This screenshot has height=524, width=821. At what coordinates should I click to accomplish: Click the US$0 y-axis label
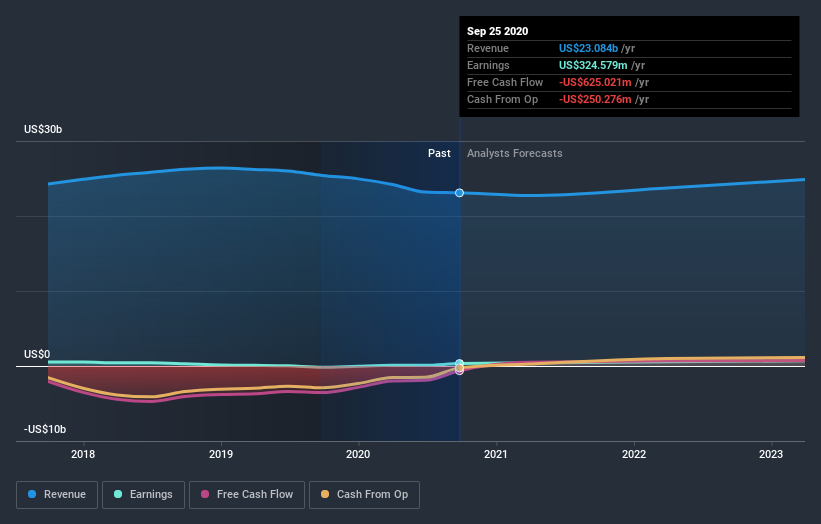37,354
